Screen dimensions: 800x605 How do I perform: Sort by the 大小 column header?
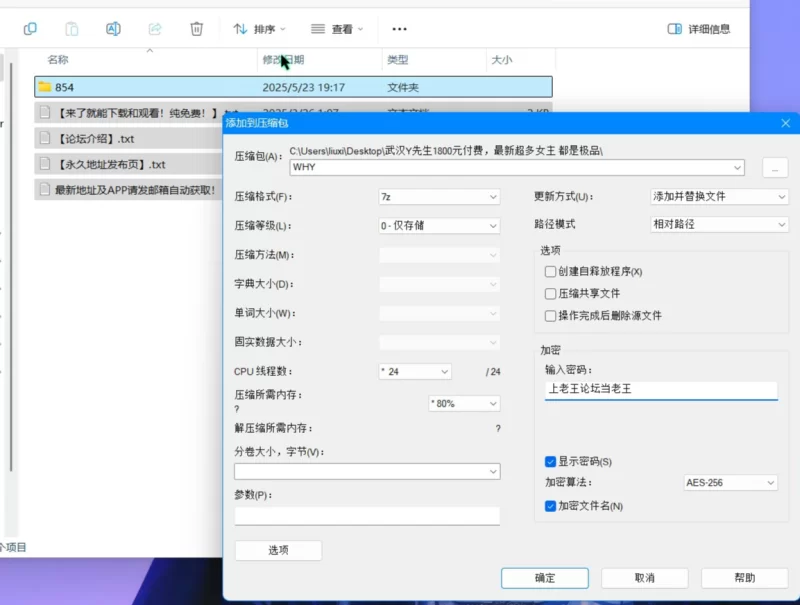(502, 60)
